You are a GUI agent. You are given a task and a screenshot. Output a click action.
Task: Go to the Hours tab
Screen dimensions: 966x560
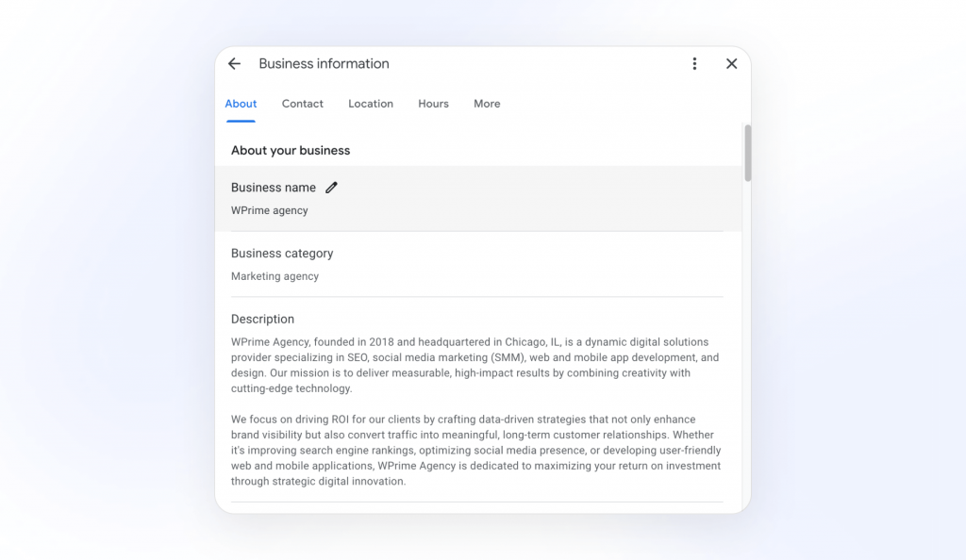[x=433, y=104]
